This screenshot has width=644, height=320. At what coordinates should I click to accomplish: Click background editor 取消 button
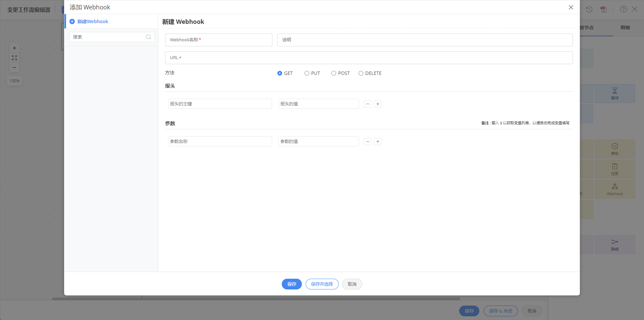point(532,311)
